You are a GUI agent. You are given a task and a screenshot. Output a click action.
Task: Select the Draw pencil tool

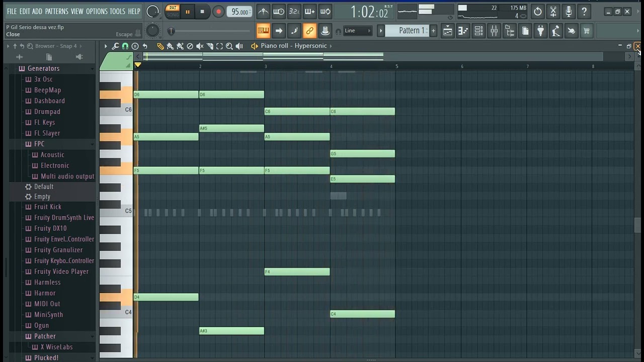tap(160, 46)
